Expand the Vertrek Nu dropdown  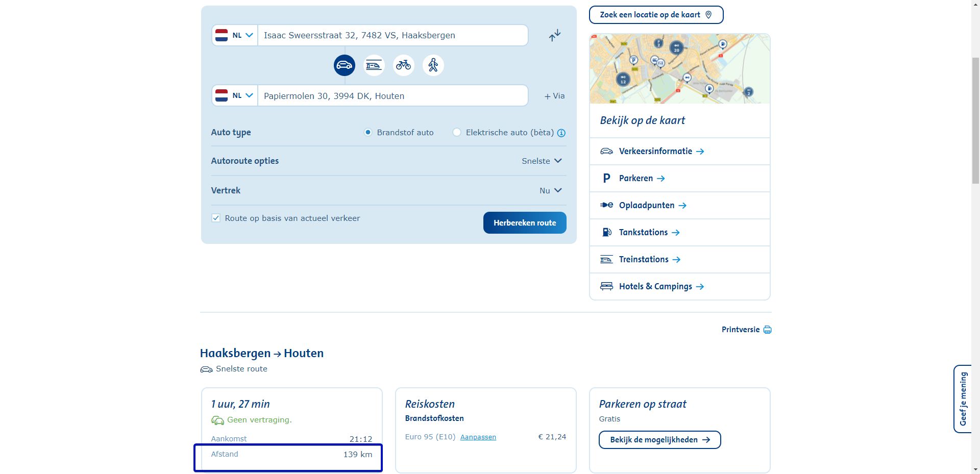tap(550, 191)
